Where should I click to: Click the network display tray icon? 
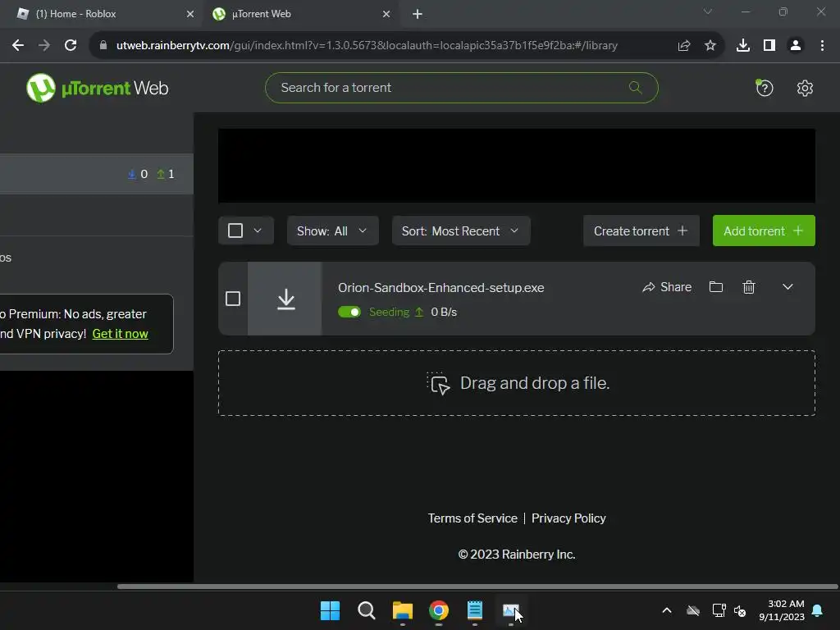pos(719,610)
